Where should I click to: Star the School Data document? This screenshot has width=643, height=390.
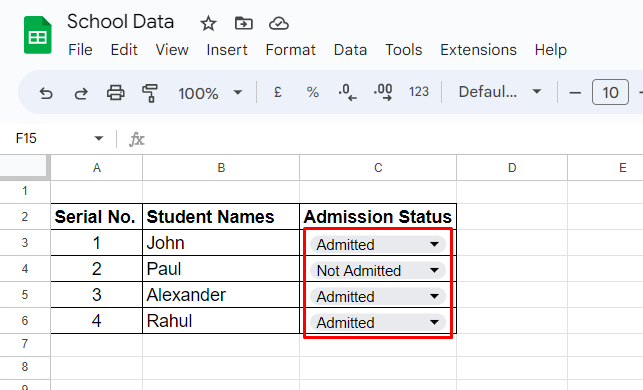pos(208,23)
